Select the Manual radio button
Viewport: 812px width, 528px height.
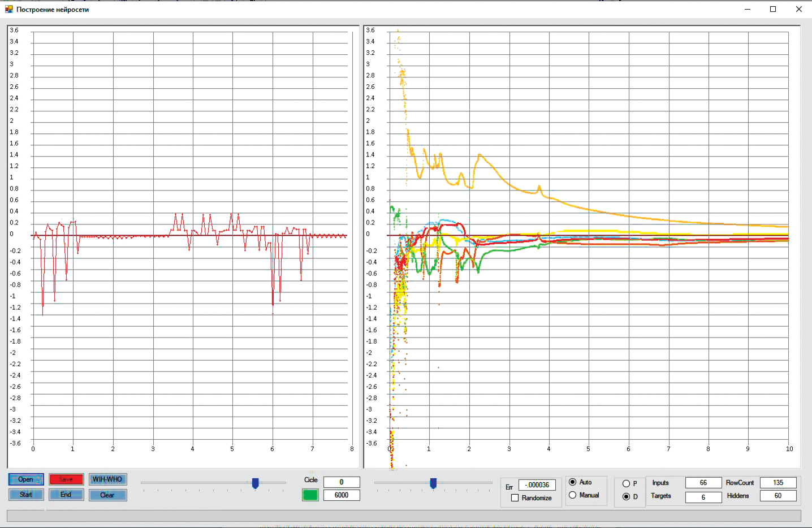click(x=573, y=495)
